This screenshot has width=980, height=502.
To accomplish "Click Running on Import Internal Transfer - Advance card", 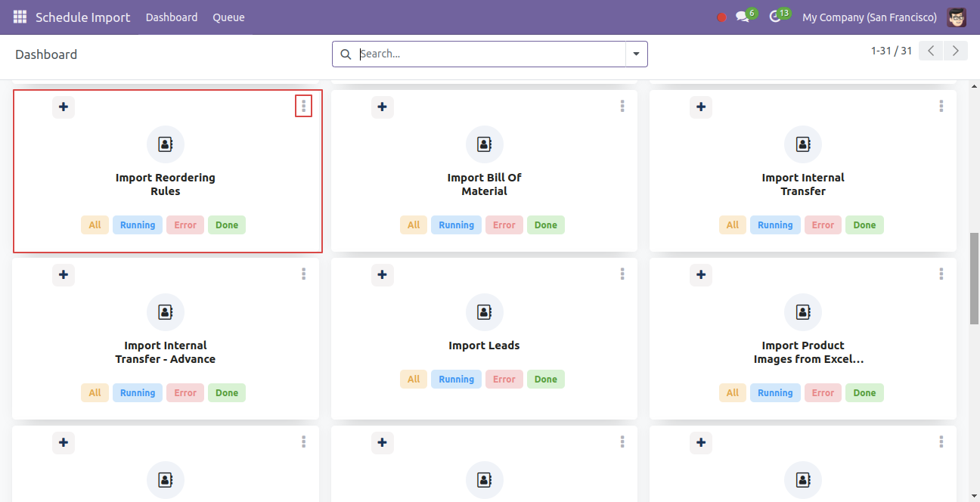I will pyautogui.click(x=138, y=393).
